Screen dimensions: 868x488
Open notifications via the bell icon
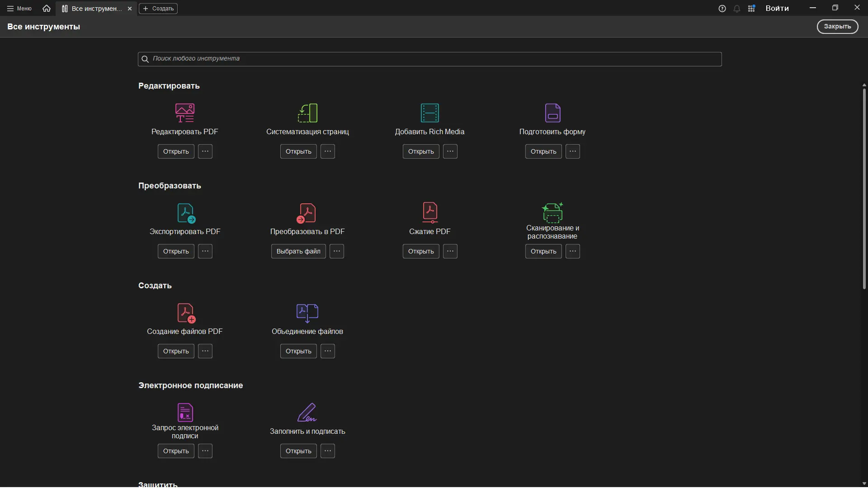coord(737,8)
